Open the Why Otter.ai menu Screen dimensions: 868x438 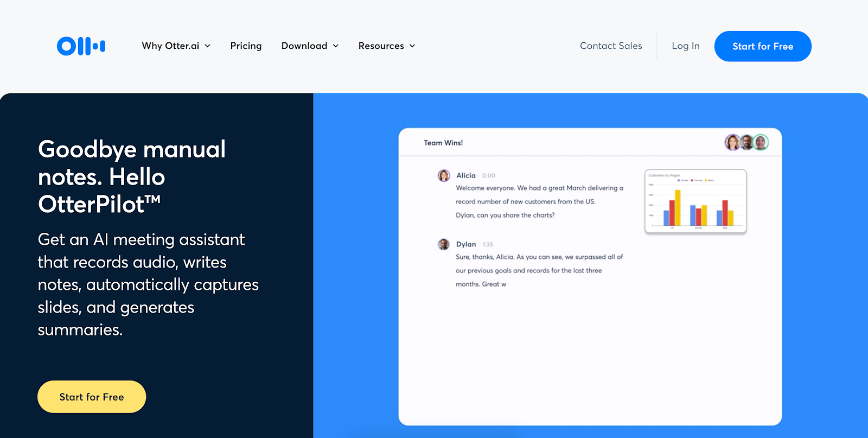[170, 46]
